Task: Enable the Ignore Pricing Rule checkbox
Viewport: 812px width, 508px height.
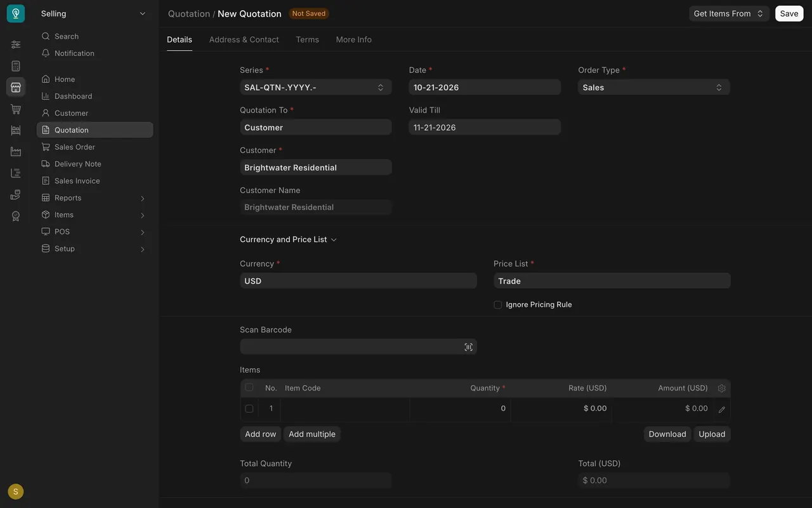Action: point(498,305)
